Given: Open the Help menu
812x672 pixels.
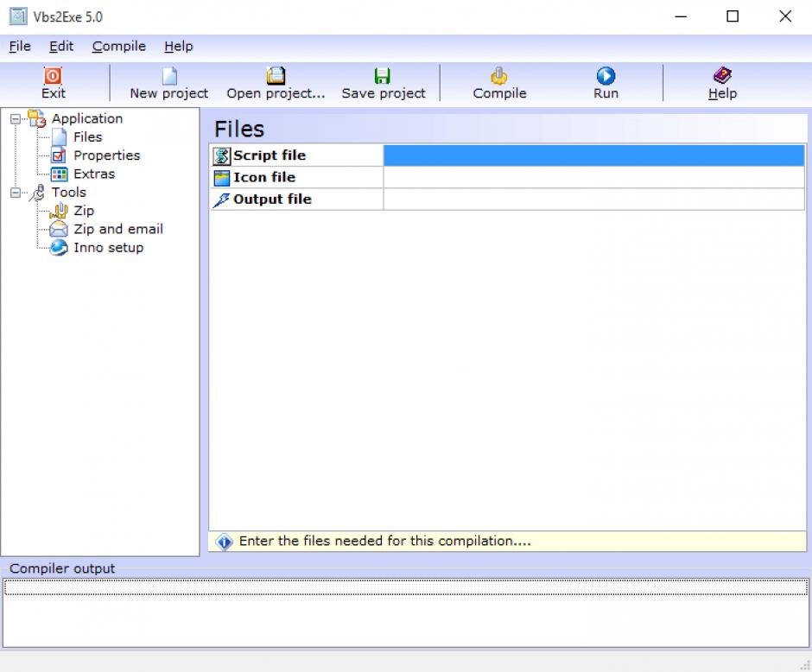Looking at the screenshot, I should 178,46.
